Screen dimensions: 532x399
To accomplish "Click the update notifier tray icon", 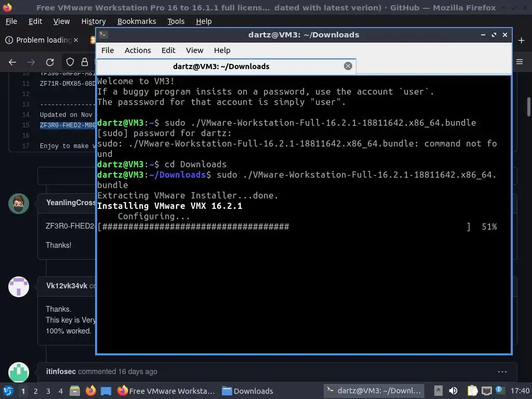I will click(x=499, y=390).
